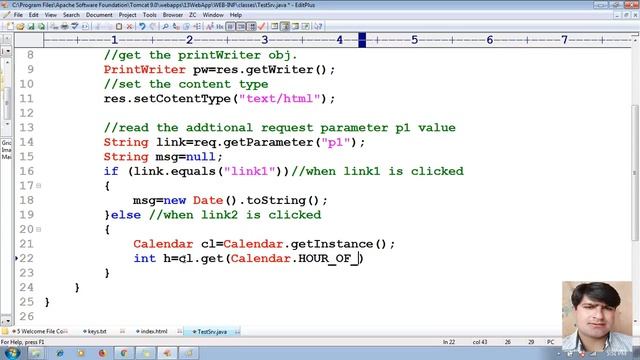
Task: Open the Help menu
Action: [236, 15]
